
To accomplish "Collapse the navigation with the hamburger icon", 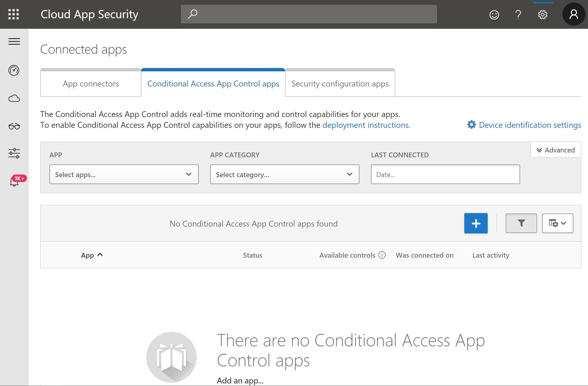I will click(14, 41).
